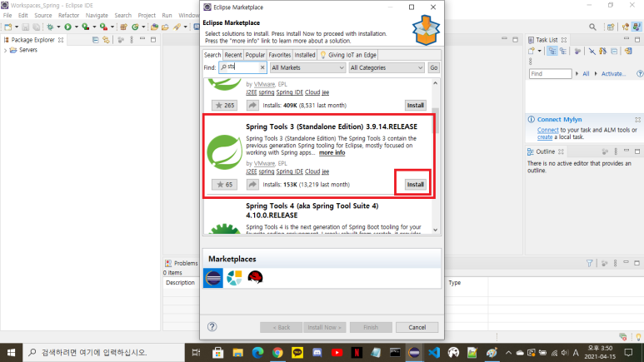This screenshot has width=644, height=362.
Task: Open more info link for Spring Tools 3
Action: 332,152
